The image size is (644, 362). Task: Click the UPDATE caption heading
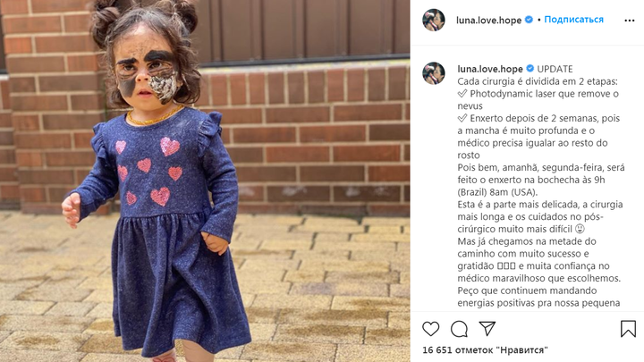(555, 69)
